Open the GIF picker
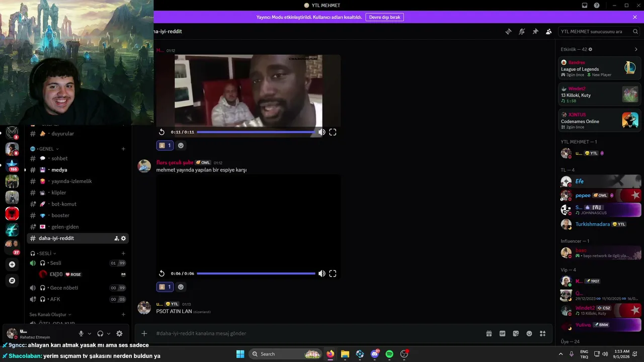644x362 pixels. click(502, 333)
